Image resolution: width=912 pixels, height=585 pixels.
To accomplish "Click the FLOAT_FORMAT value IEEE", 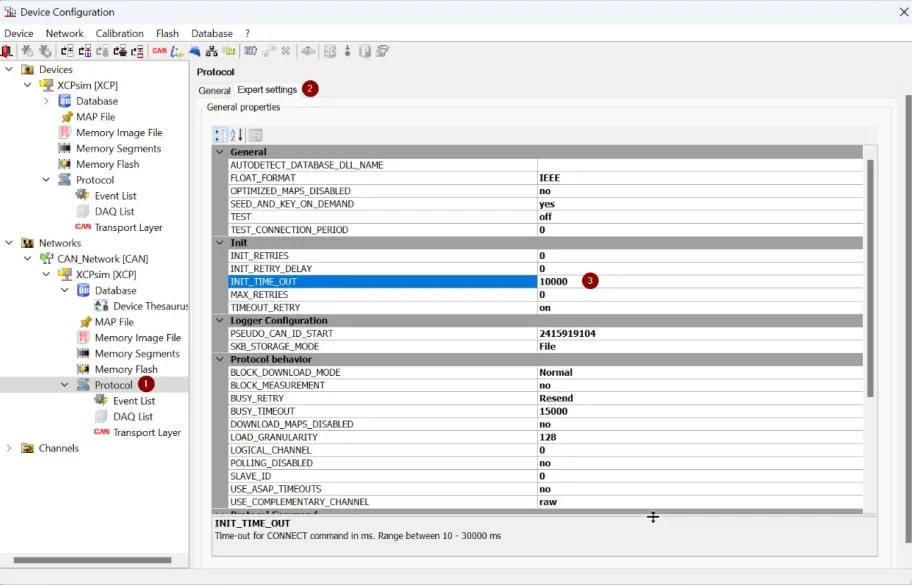I will pos(700,178).
